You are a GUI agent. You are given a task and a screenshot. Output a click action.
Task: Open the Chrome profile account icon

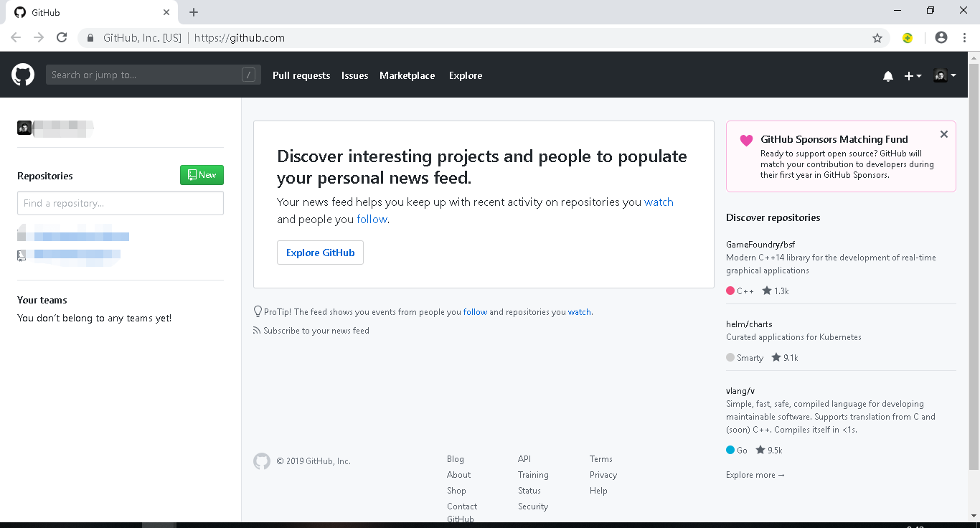(941, 38)
